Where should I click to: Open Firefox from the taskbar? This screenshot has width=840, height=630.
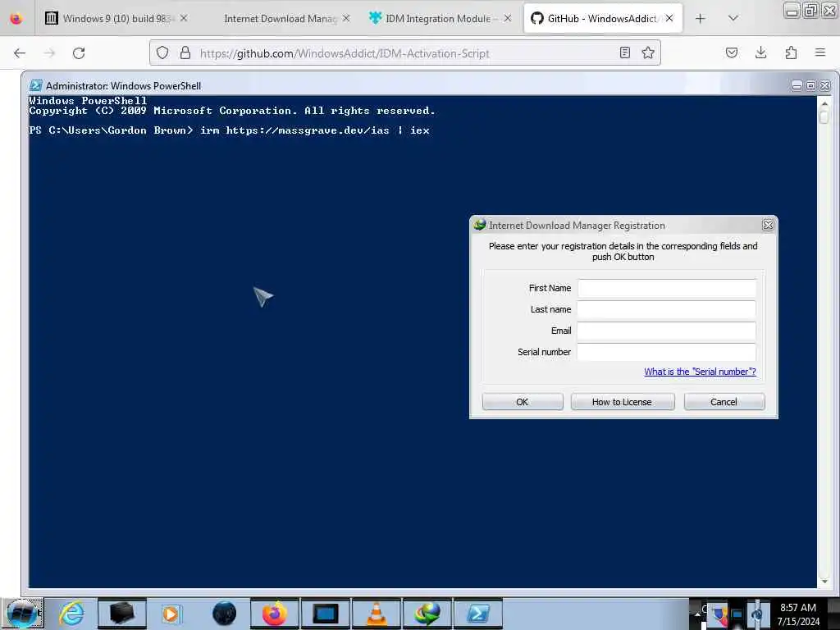click(274, 614)
